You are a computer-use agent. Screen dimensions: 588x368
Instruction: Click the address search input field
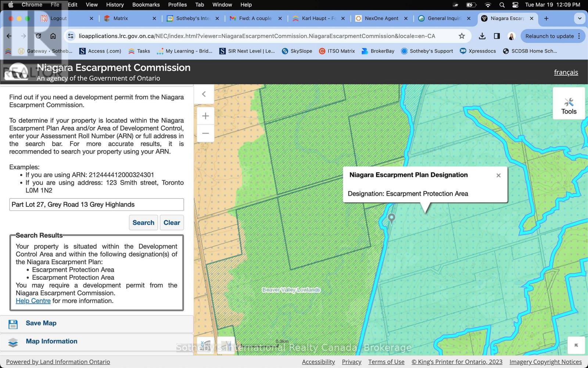point(96,205)
